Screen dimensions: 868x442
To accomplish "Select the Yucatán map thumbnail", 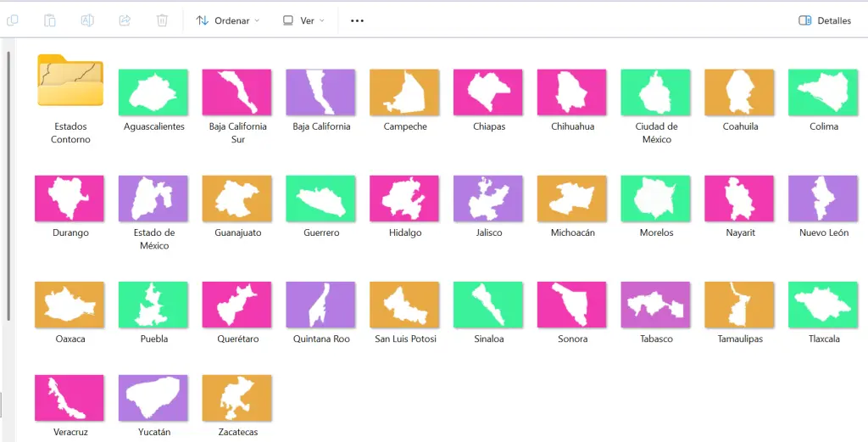I will pos(153,398).
